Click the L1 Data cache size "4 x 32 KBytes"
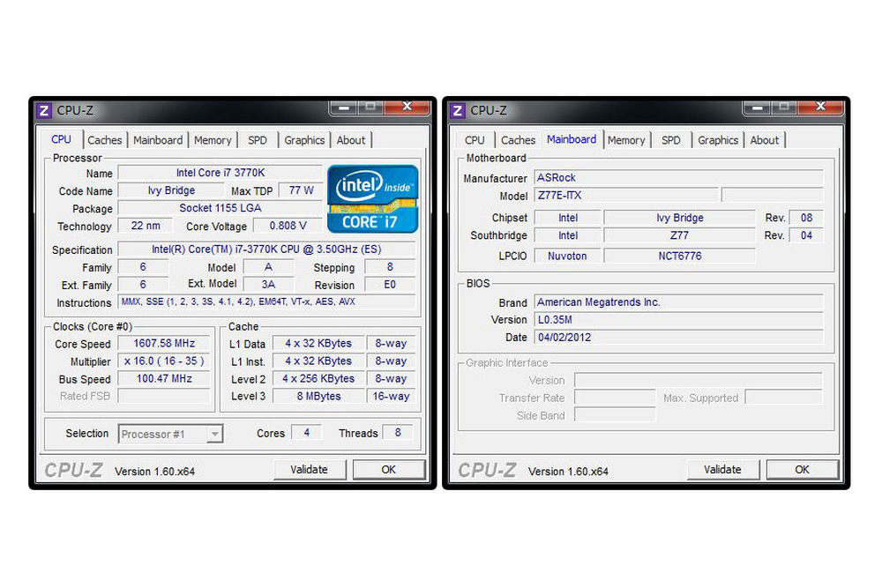 pos(318,344)
